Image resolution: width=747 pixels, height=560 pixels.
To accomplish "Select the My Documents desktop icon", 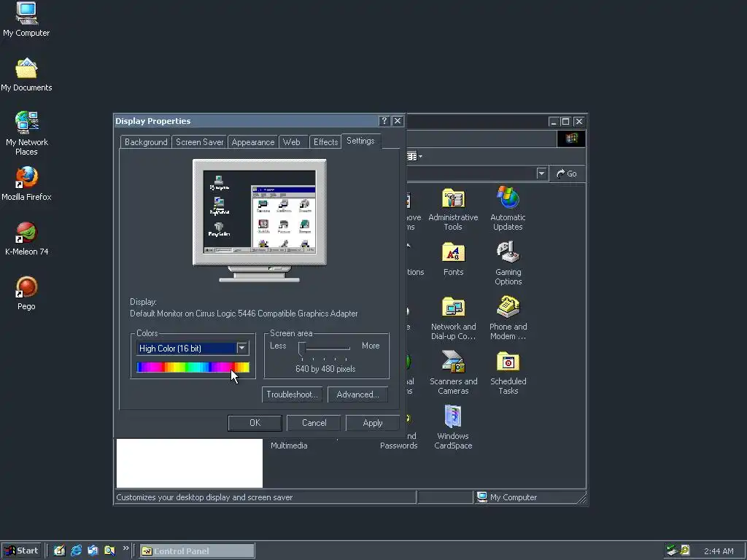I will [26, 74].
